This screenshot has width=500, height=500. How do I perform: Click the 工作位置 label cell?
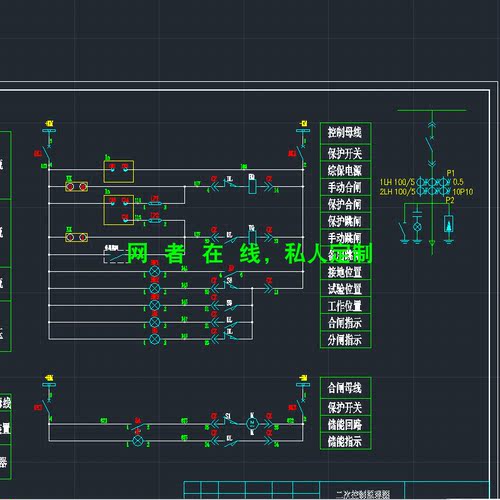346,306
